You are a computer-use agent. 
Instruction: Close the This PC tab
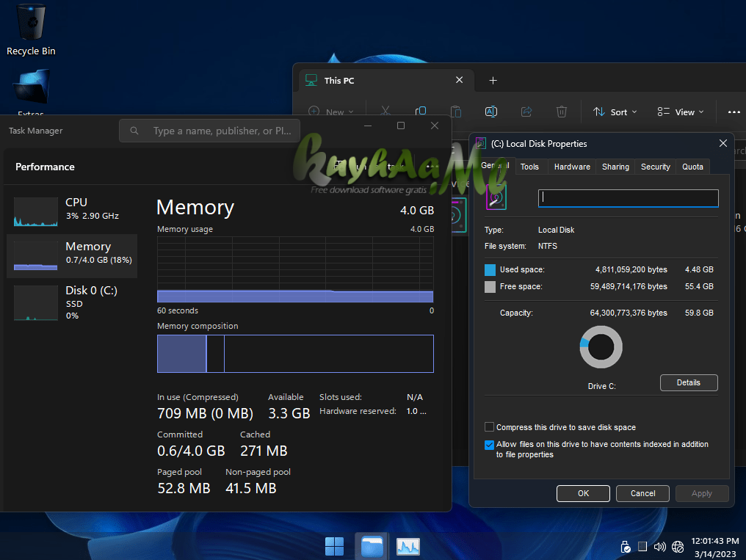click(x=459, y=80)
